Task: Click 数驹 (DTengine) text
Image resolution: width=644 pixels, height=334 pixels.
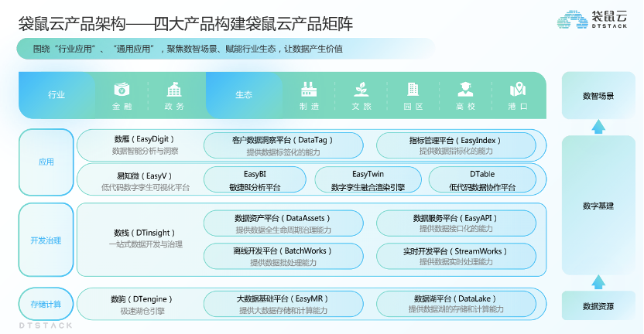Action: tap(142, 299)
